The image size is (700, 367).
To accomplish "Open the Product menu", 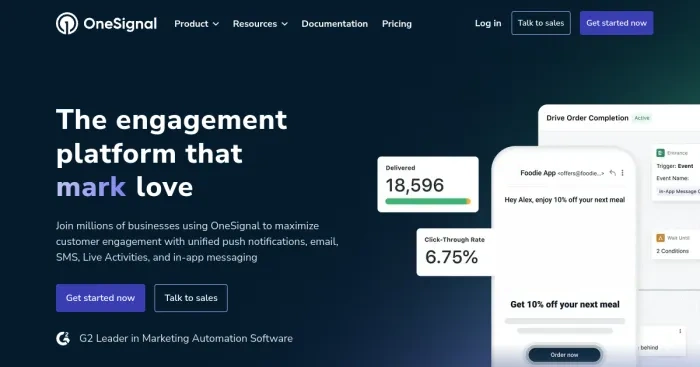I will tap(196, 24).
